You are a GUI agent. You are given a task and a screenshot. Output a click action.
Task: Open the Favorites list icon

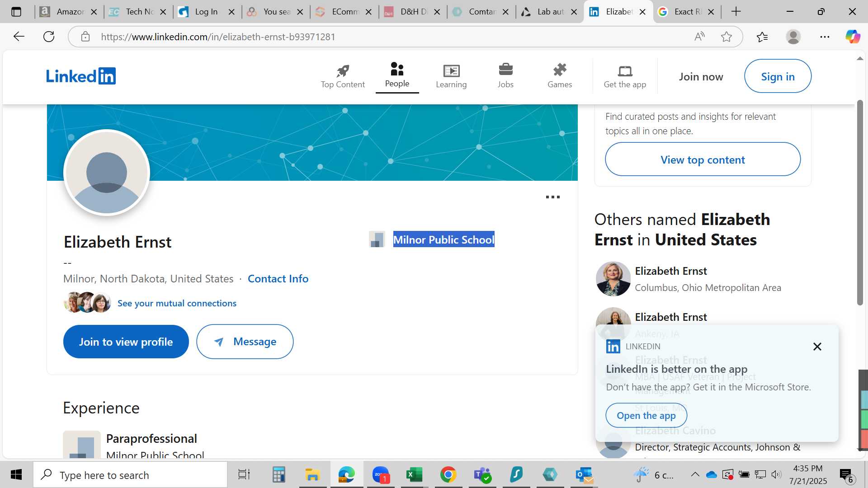(762, 37)
